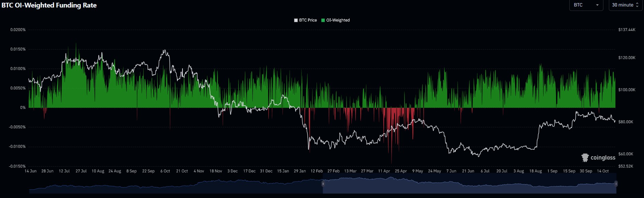Image resolution: width=644 pixels, height=198 pixels.
Task: Click the 6 Jul date label
Action: pyautogui.click(x=485, y=171)
